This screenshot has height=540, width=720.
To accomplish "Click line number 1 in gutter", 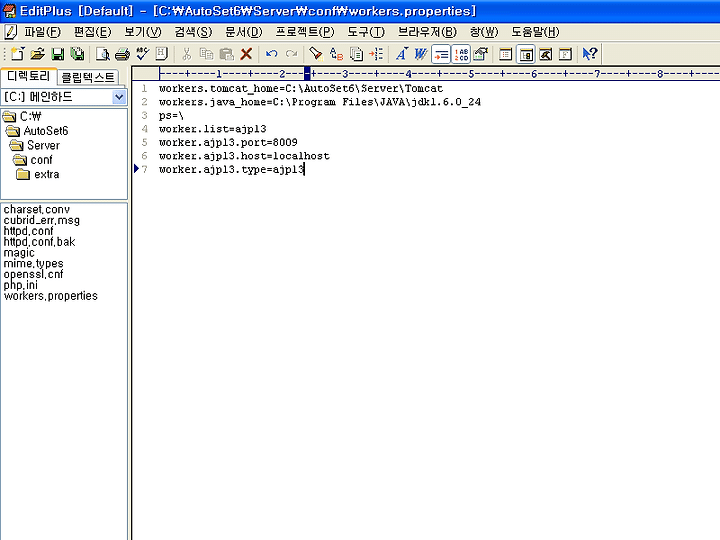I will tap(144, 88).
